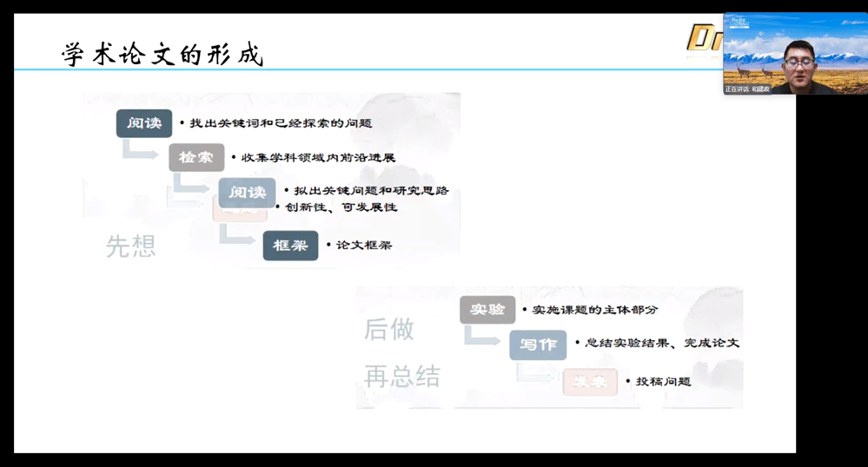This screenshot has height=467, width=868.
Task: Click the light blue 阅读 box
Action: [247, 192]
